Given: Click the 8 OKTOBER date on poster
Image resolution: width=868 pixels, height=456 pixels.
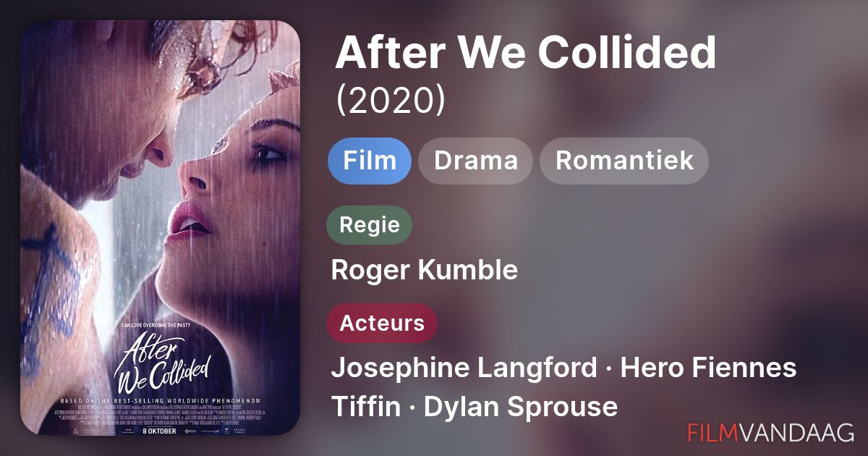Looking at the screenshot, I should pos(161,428).
